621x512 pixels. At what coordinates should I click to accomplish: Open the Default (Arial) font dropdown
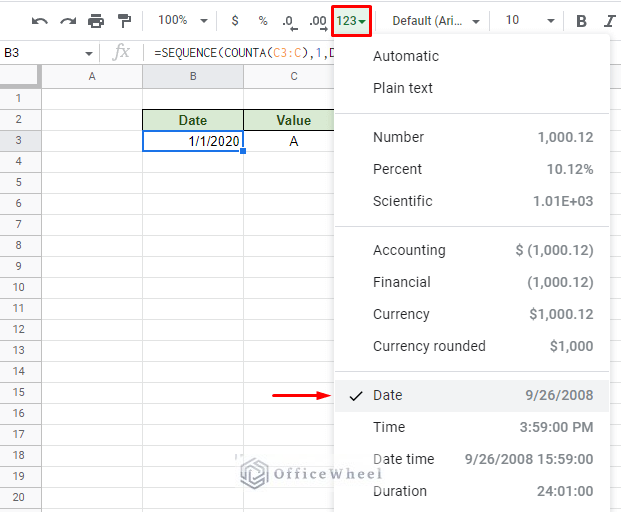point(436,21)
